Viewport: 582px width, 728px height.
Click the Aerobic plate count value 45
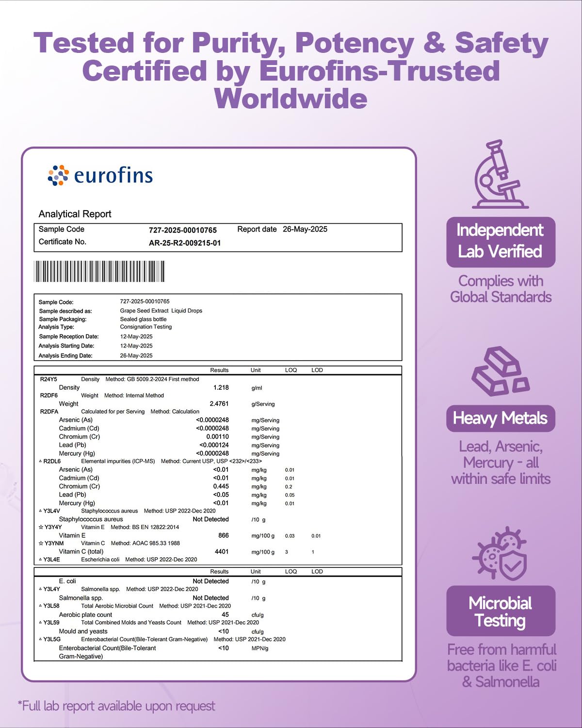[225, 615]
